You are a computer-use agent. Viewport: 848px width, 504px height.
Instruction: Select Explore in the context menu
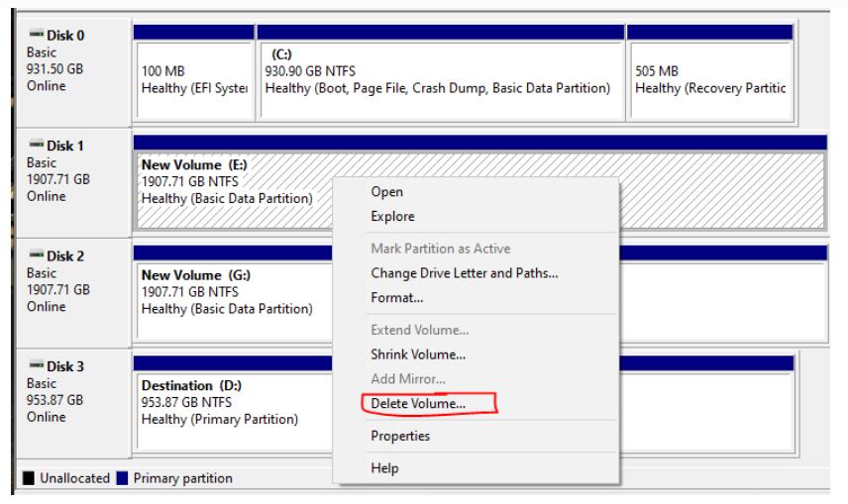pyautogui.click(x=392, y=217)
